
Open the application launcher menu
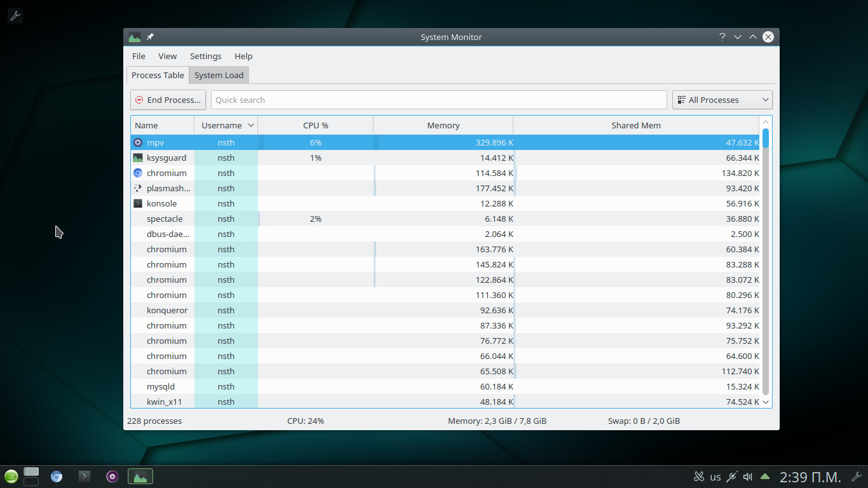click(11, 477)
